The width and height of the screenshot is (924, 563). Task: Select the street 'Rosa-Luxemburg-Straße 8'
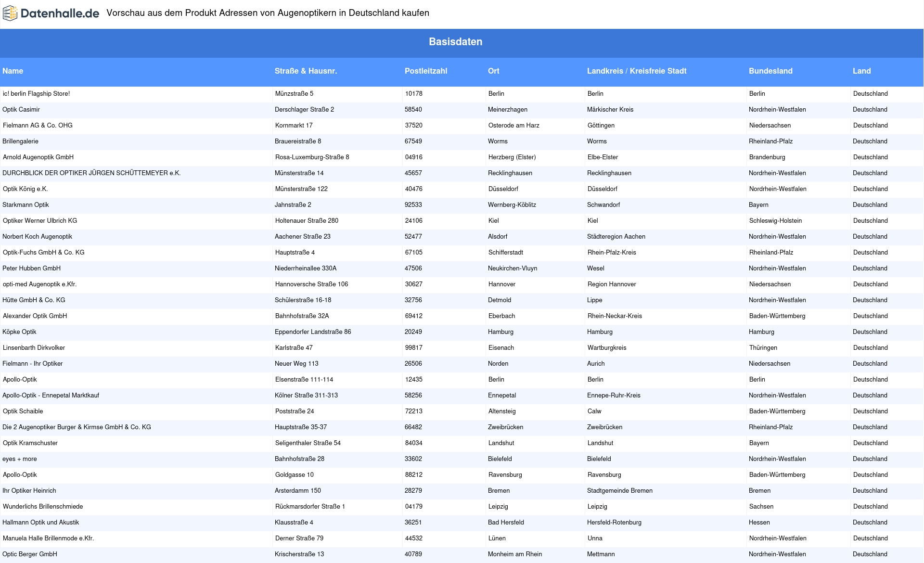point(312,157)
